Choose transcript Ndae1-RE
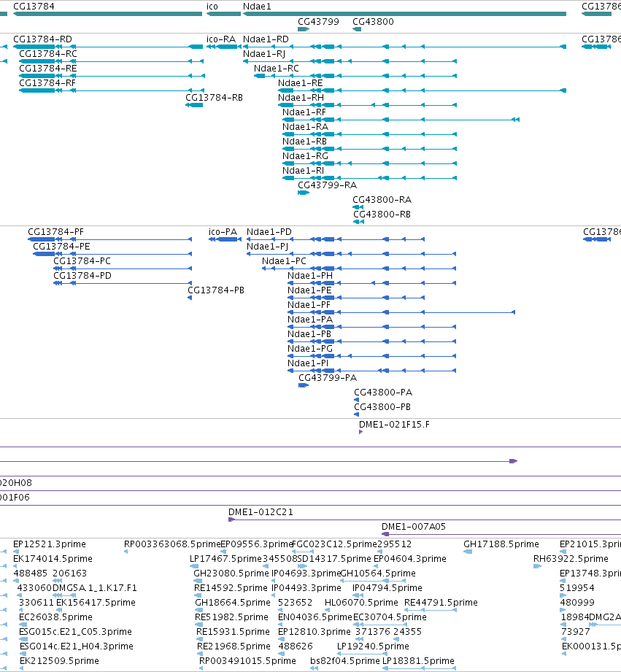This screenshot has height=672, width=621. [301, 82]
